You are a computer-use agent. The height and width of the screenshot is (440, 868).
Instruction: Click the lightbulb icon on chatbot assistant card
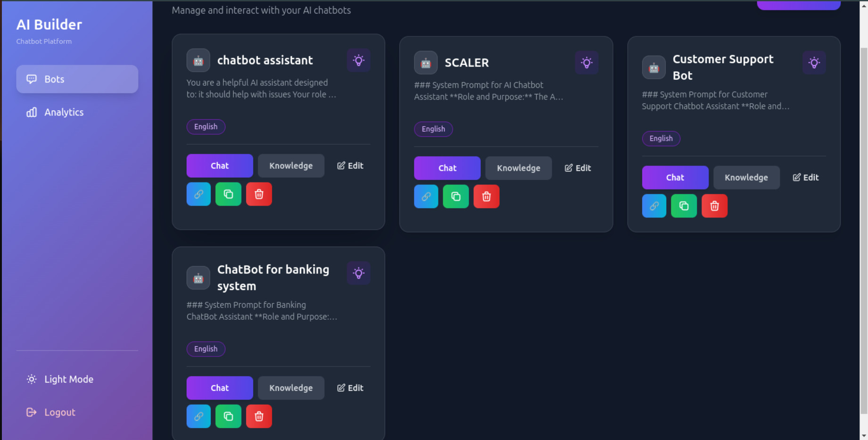(359, 60)
